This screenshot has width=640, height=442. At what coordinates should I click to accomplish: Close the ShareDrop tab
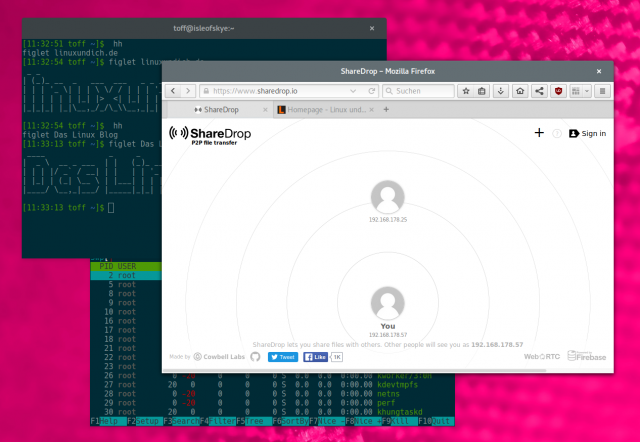265,109
